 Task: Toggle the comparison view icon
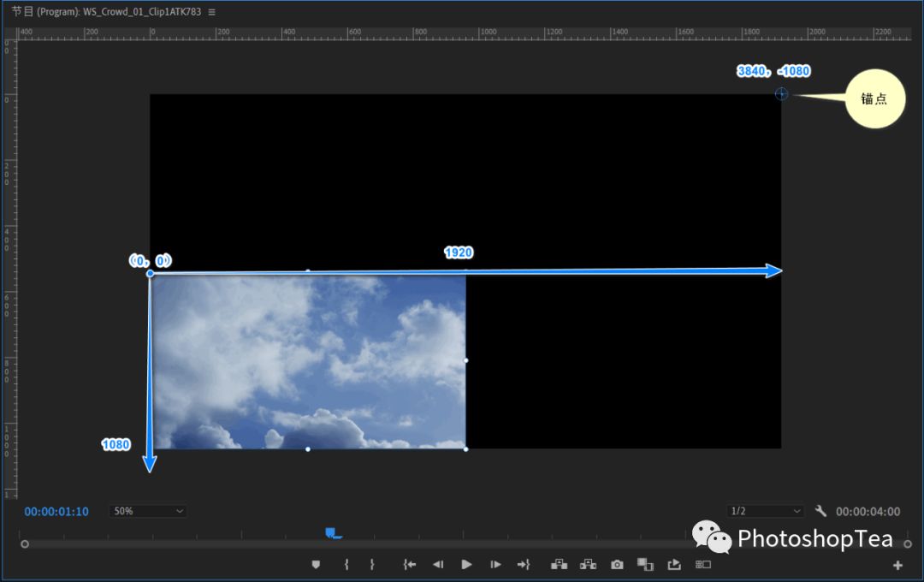click(645, 564)
